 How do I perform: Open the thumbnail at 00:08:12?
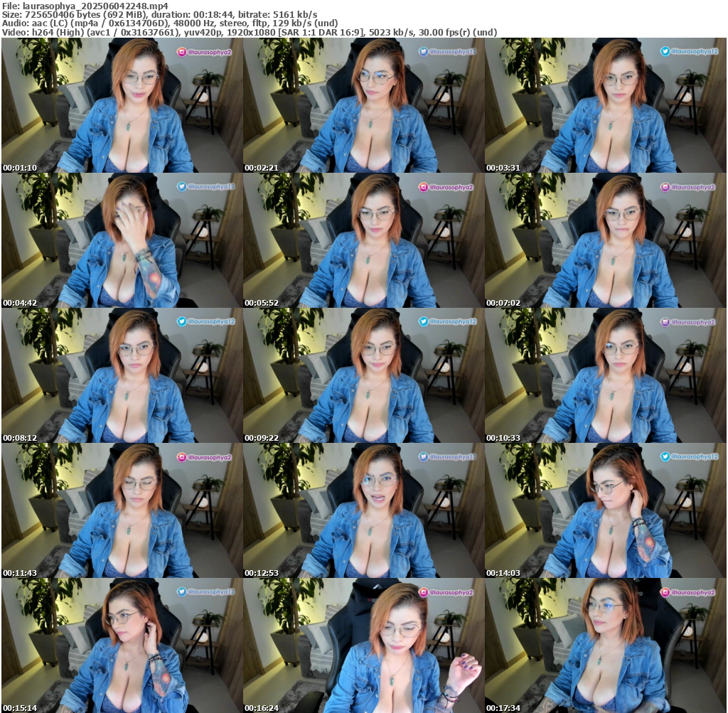122,375
